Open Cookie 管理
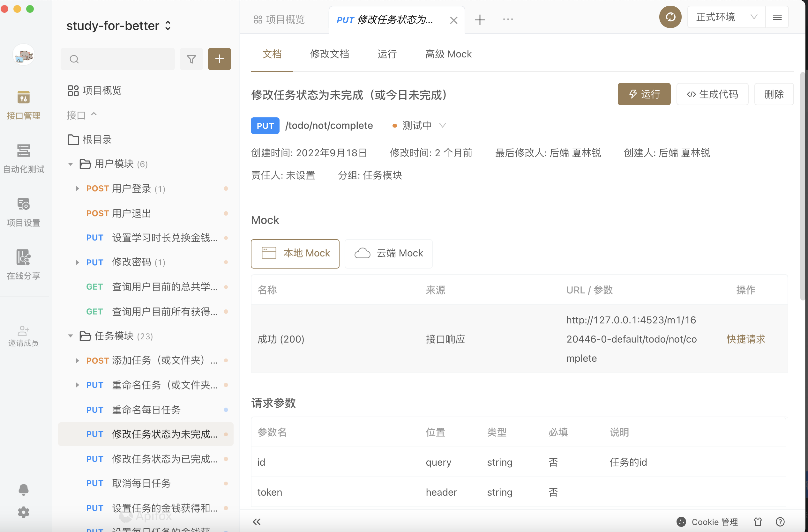 (x=707, y=521)
